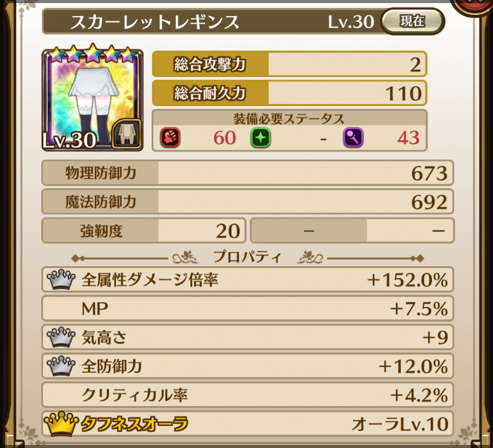Open the Scarlet Leggings equipment thumbnail
This screenshot has width=493, height=448.
92,99
